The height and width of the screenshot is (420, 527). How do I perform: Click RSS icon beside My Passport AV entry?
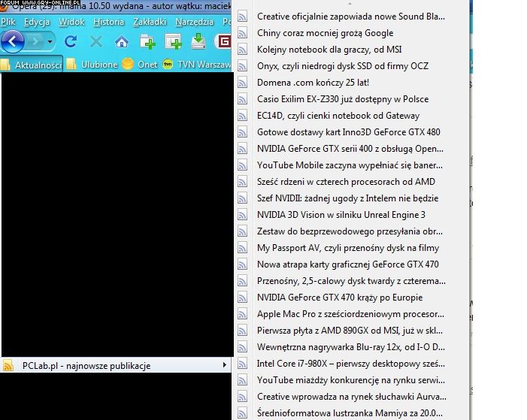click(x=242, y=248)
